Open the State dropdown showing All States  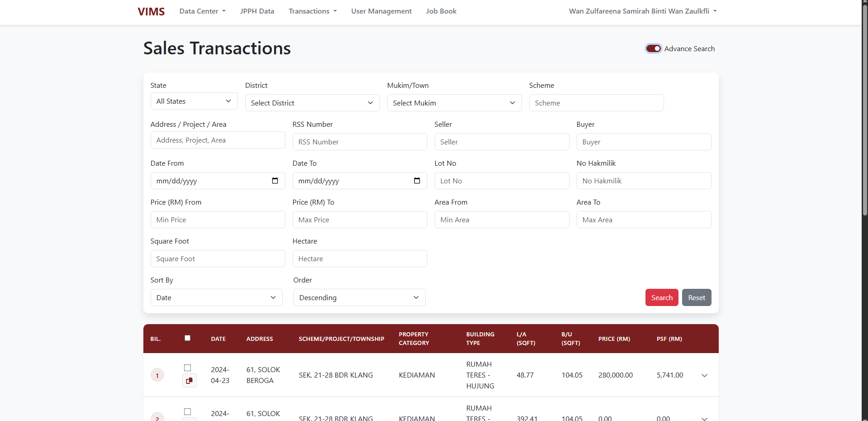point(194,101)
